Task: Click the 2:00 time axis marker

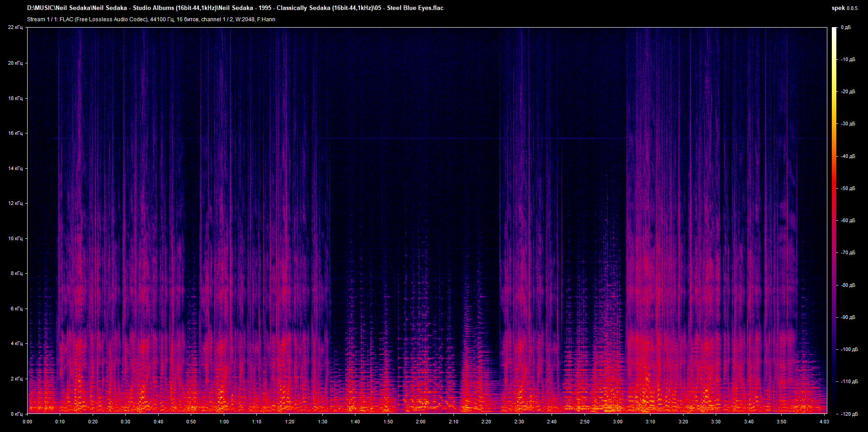Action: coord(420,422)
